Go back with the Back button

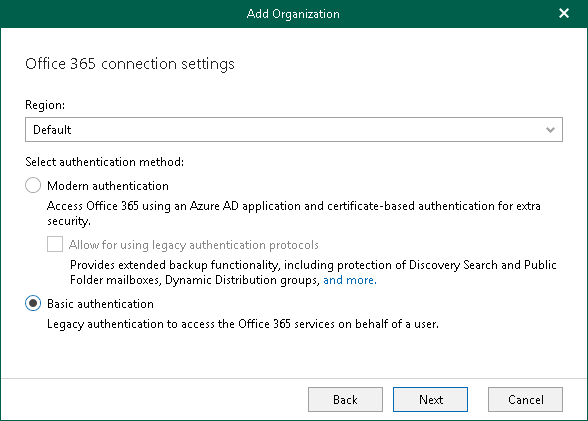(345, 400)
